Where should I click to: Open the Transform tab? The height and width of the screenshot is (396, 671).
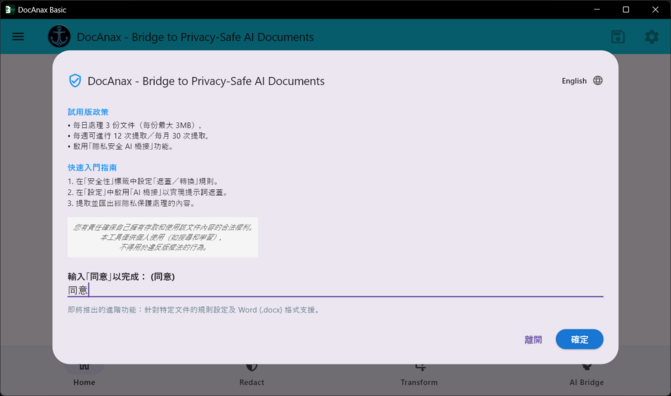419,375
